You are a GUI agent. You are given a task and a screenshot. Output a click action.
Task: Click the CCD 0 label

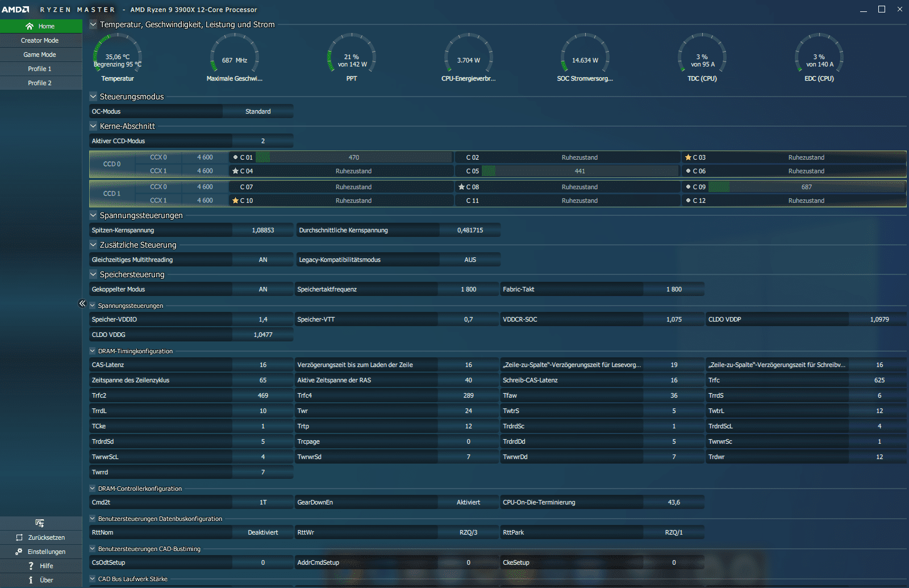tap(112, 164)
